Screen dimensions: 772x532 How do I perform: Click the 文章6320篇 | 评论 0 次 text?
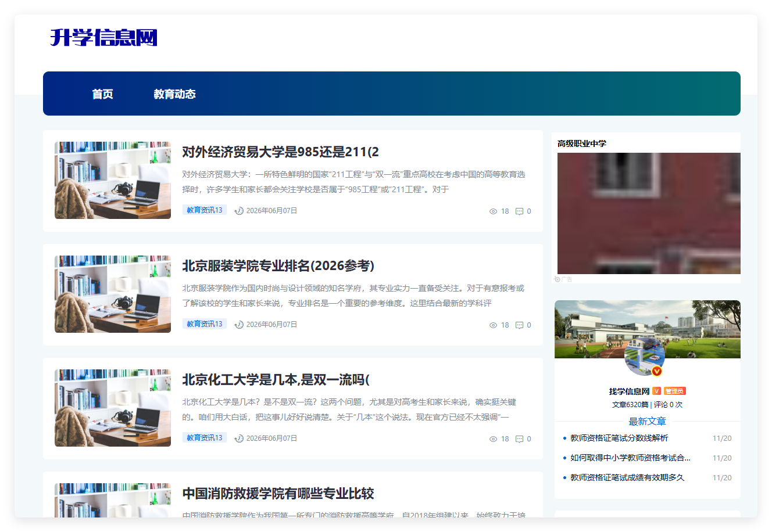(647, 405)
